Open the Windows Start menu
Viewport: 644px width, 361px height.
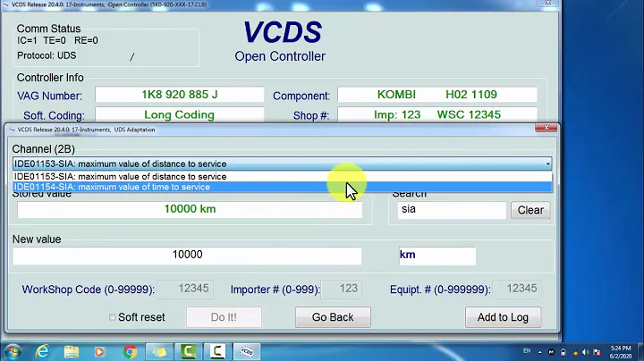pyautogui.click(x=13, y=352)
